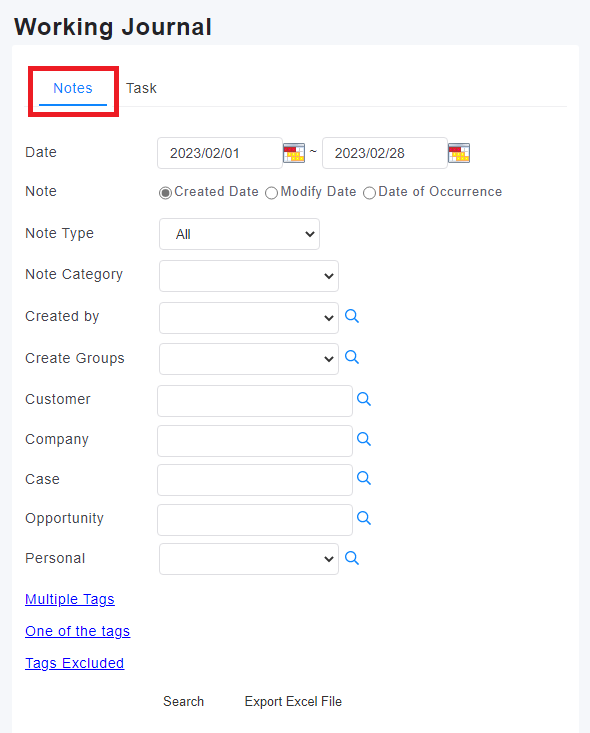Open the Multiple Tags link
The height and width of the screenshot is (733, 590).
(x=70, y=599)
